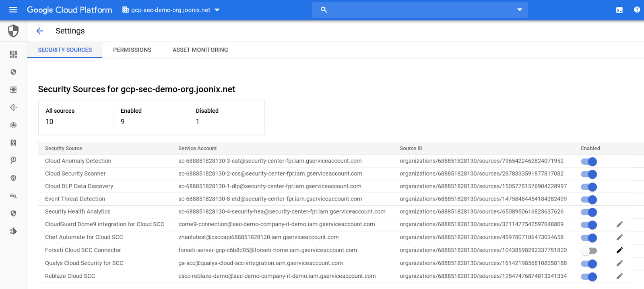Open the shield with key sidebar icon
The width and height of the screenshot is (644, 289).
pyautogui.click(x=13, y=178)
